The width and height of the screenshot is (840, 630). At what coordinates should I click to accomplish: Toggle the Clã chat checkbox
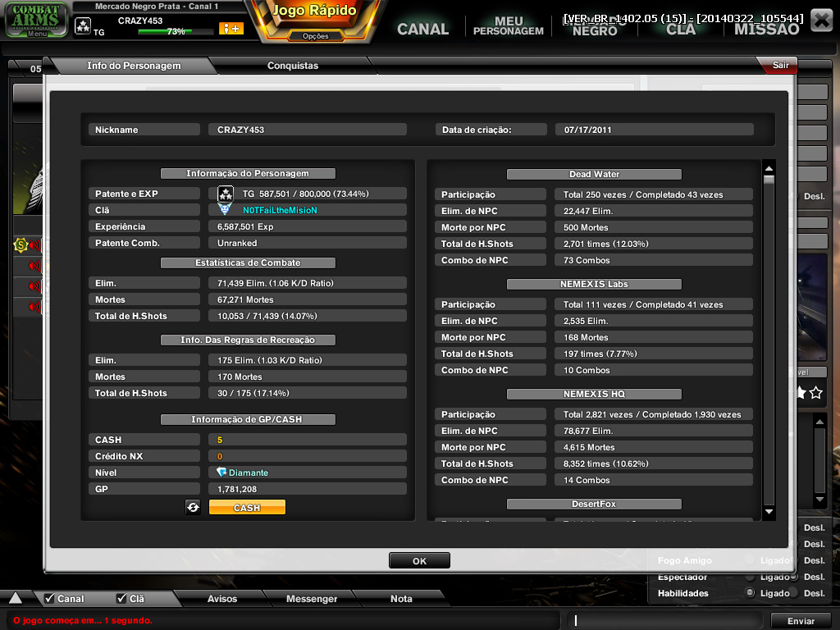coord(121,598)
